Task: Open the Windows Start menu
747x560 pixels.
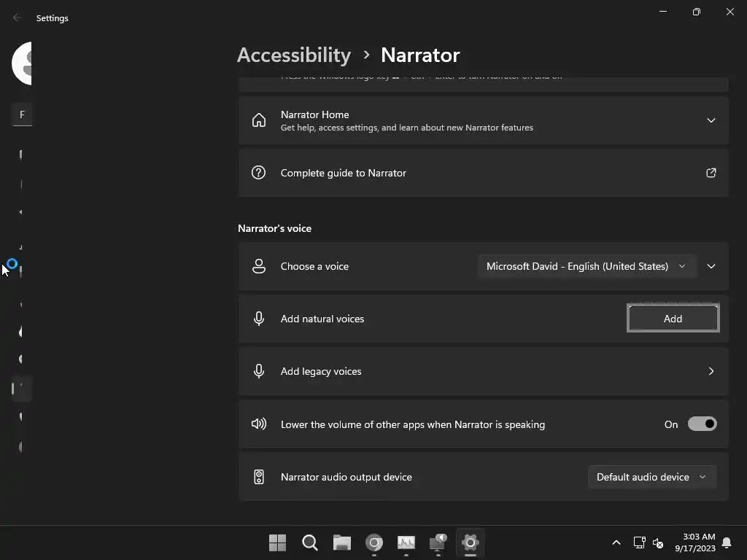Action: (x=277, y=542)
